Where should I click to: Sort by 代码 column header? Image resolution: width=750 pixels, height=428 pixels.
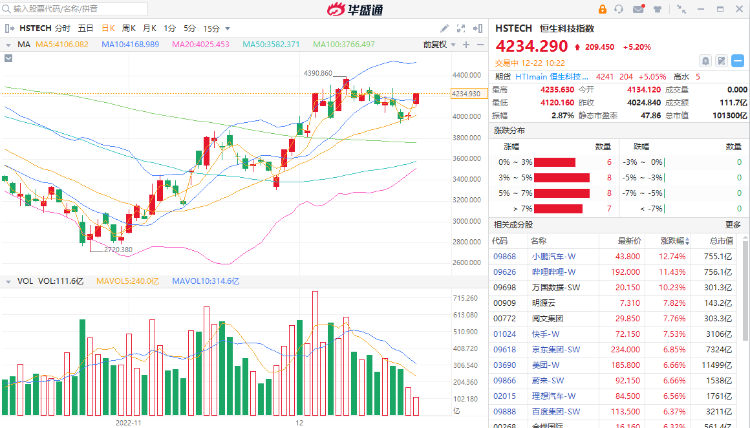[499, 241]
